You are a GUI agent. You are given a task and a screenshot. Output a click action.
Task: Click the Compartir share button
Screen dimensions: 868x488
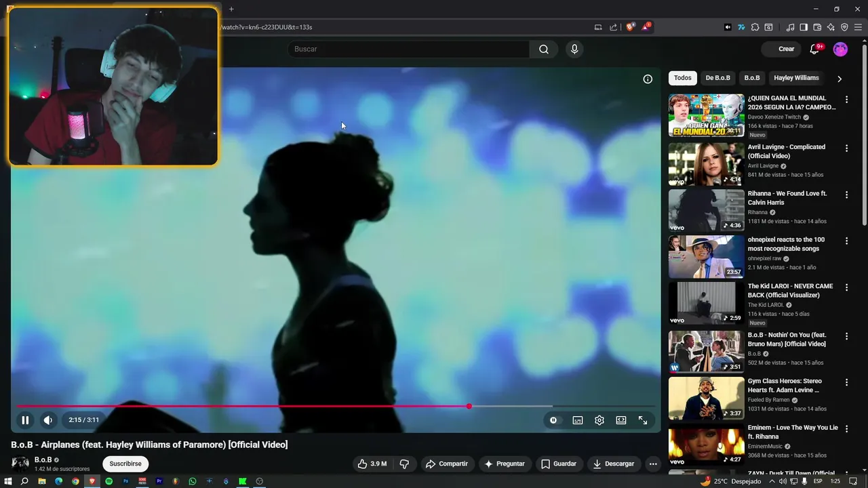[447, 464]
